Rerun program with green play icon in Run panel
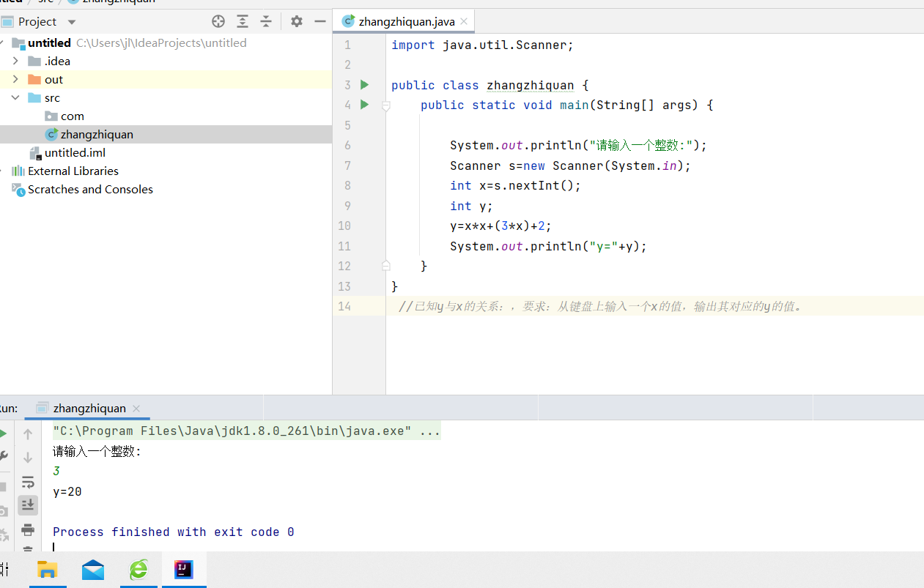Image resolution: width=924 pixels, height=588 pixels. (x=2, y=434)
